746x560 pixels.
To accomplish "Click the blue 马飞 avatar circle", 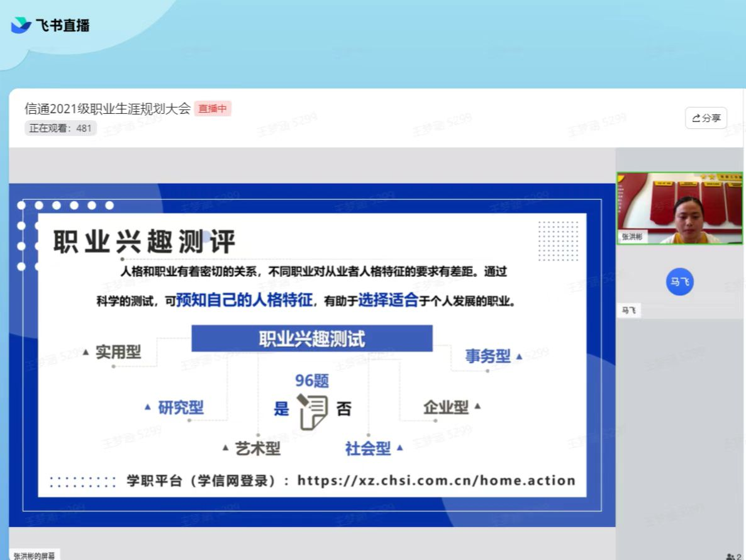I will pyautogui.click(x=679, y=282).
